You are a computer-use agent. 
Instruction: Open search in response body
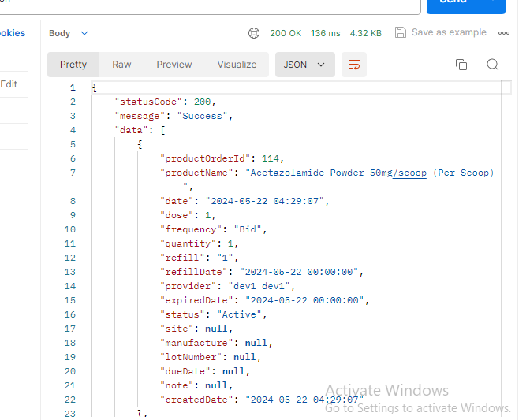coord(492,65)
